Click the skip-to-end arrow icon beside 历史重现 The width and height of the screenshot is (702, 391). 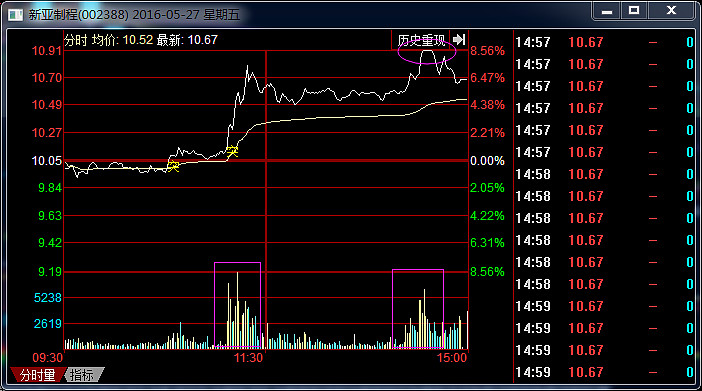click(x=459, y=40)
